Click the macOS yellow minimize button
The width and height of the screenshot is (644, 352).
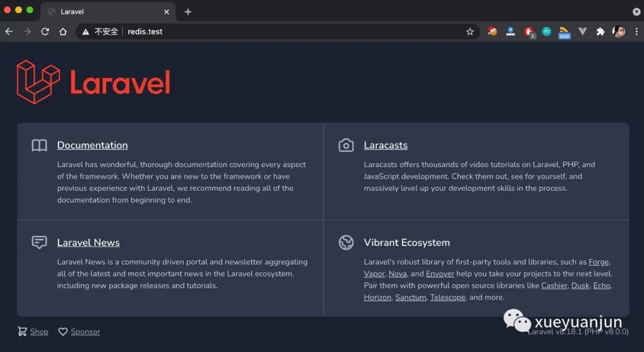point(18,10)
